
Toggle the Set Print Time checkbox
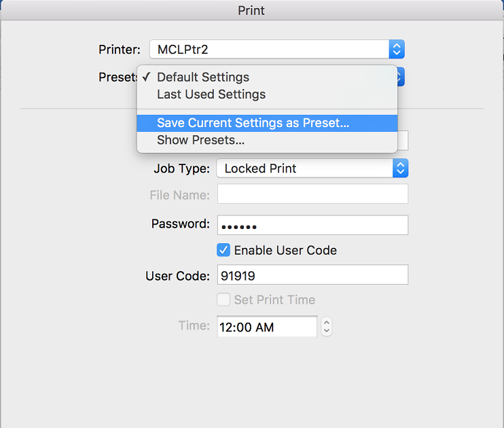[223, 300]
